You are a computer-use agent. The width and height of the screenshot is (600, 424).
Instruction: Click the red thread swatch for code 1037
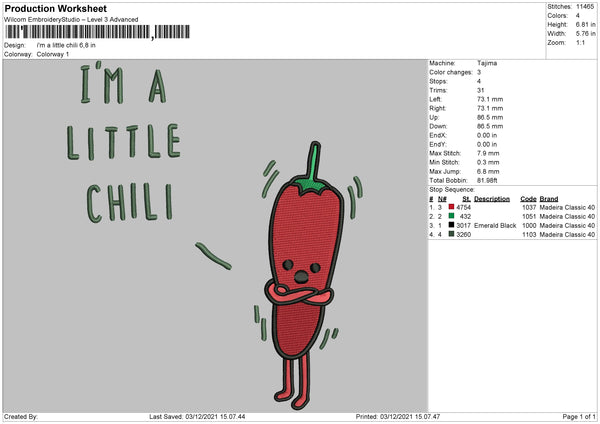point(451,207)
